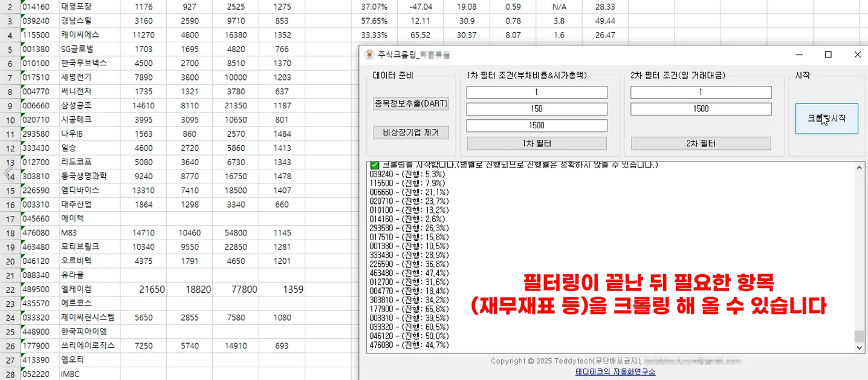The height and width of the screenshot is (380, 868).
Task: Run the 2차 필터 button
Action: click(x=701, y=143)
